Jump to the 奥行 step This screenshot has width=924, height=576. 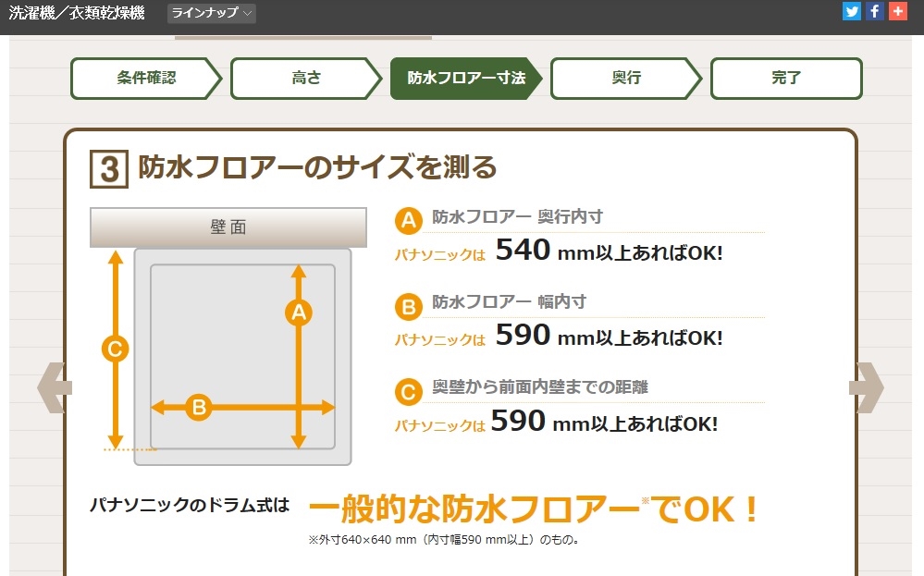pyautogui.click(x=626, y=79)
